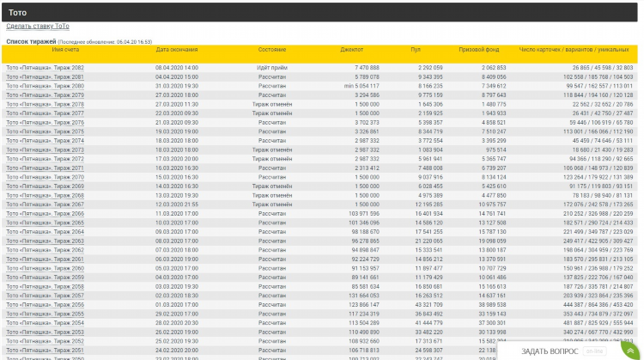Open Тото «Пятнашка» Тираж 2051 link
The image size is (644, 360).
coord(46,351)
